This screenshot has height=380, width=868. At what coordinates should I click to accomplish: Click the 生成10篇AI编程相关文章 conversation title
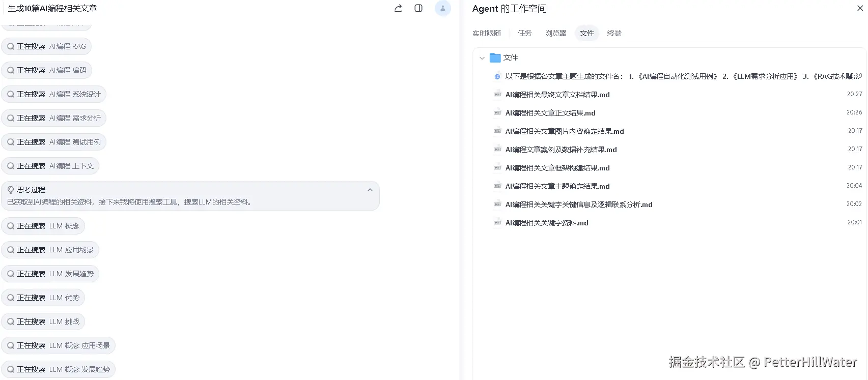click(x=52, y=9)
